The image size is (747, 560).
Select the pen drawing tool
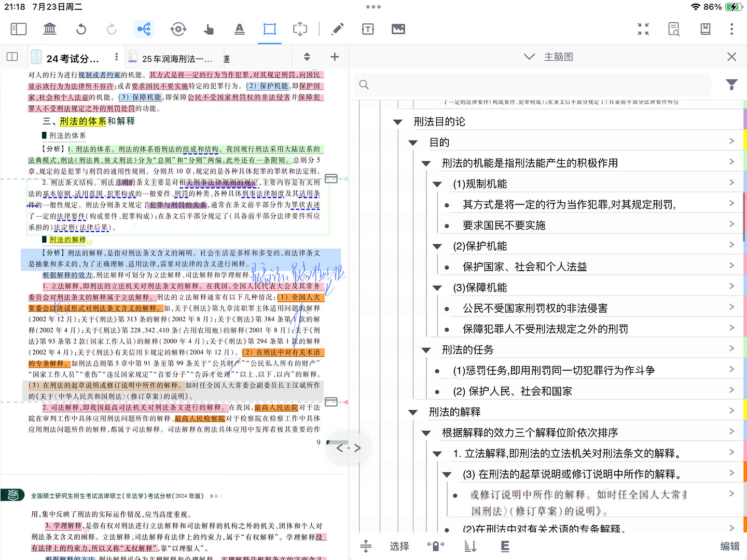(x=337, y=29)
